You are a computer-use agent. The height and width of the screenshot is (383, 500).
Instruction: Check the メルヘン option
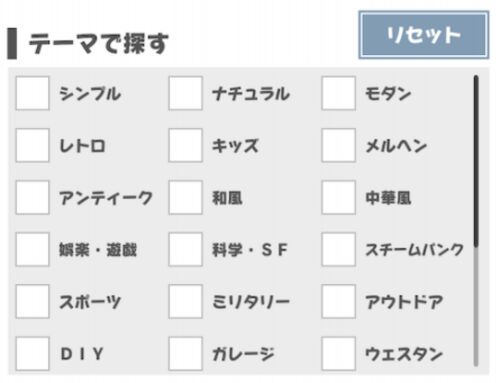coord(338,145)
